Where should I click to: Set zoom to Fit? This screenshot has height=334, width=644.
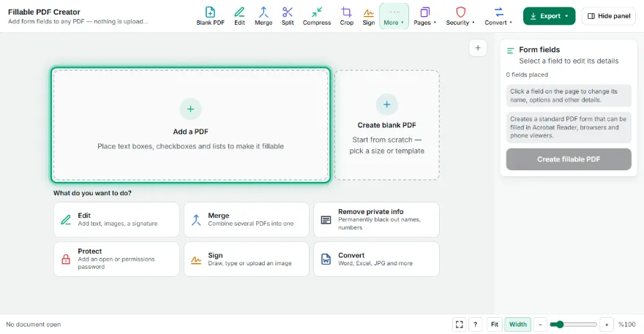[495, 324]
